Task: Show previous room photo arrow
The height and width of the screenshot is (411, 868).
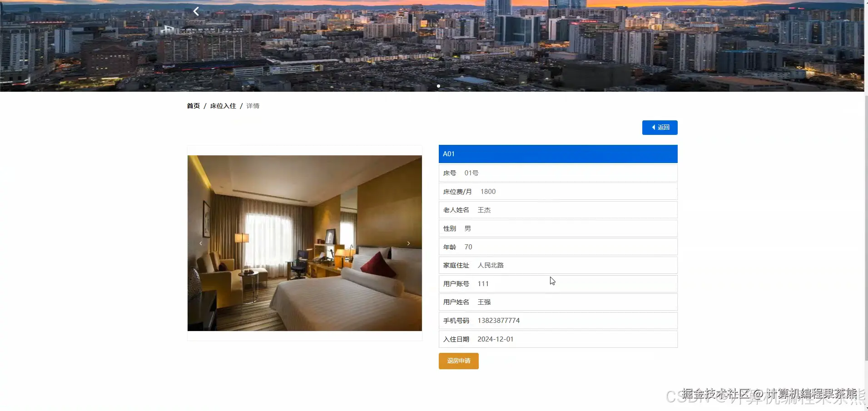Action: point(201,243)
